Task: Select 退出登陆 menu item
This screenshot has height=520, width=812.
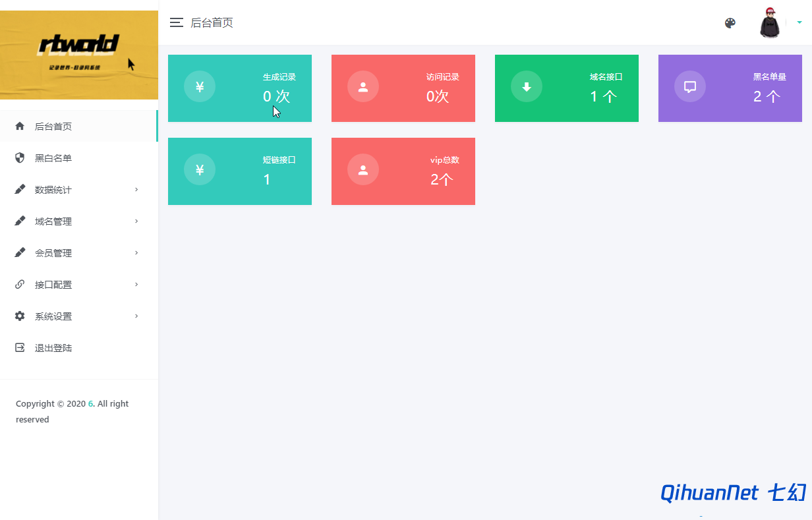Action: (x=79, y=347)
